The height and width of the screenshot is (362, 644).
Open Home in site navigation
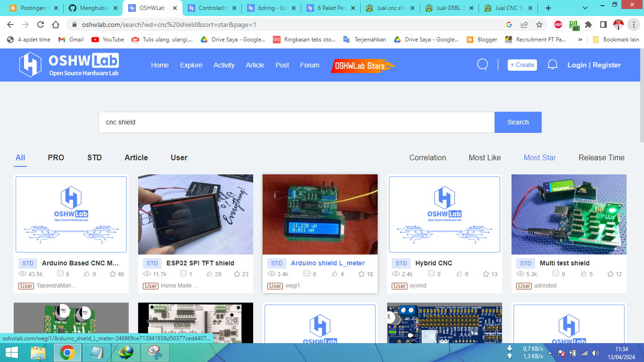tap(160, 65)
